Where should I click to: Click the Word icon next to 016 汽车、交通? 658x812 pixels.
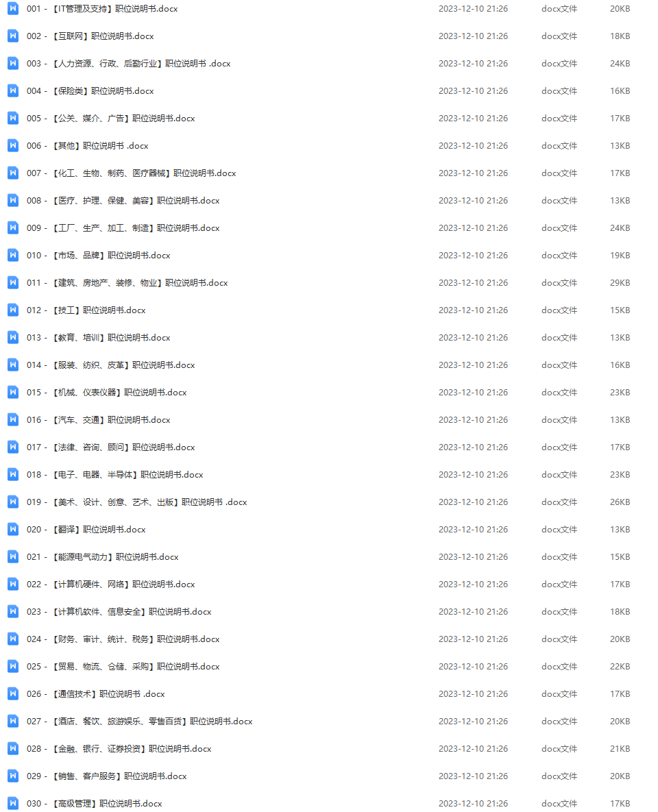pyautogui.click(x=13, y=419)
